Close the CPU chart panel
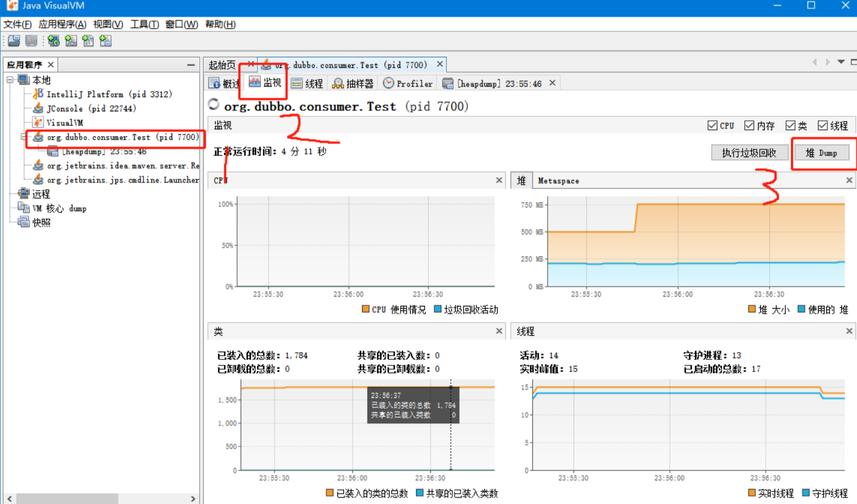Viewport: 857px width, 504px height. (499, 180)
